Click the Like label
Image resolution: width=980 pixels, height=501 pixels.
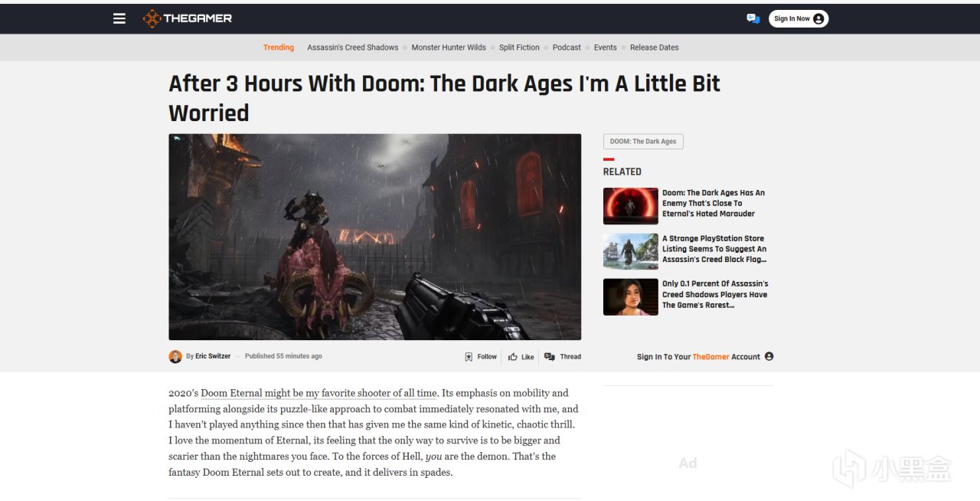[528, 356]
